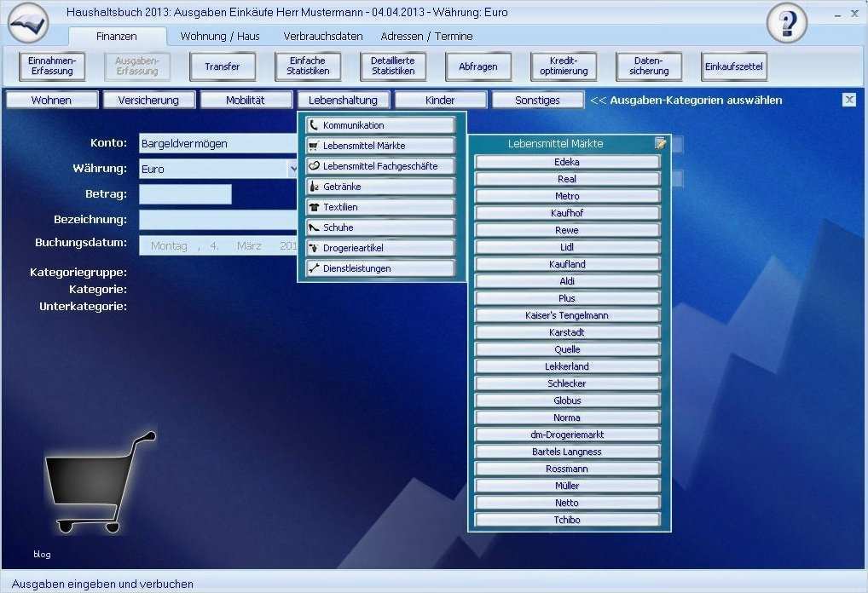Screen dimensions: 868x593
Task: Select Sonstiges category group
Action: (537, 101)
